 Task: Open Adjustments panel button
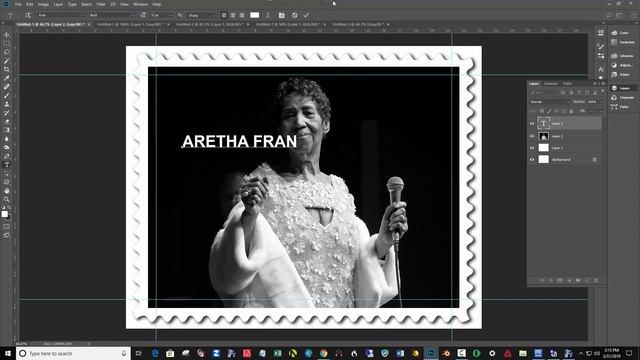pos(622,65)
